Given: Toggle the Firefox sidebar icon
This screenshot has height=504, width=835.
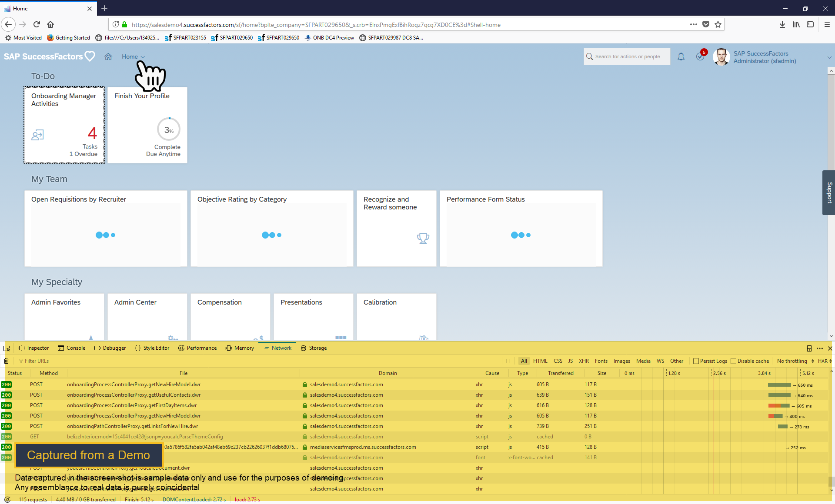Looking at the screenshot, I should [810, 24].
